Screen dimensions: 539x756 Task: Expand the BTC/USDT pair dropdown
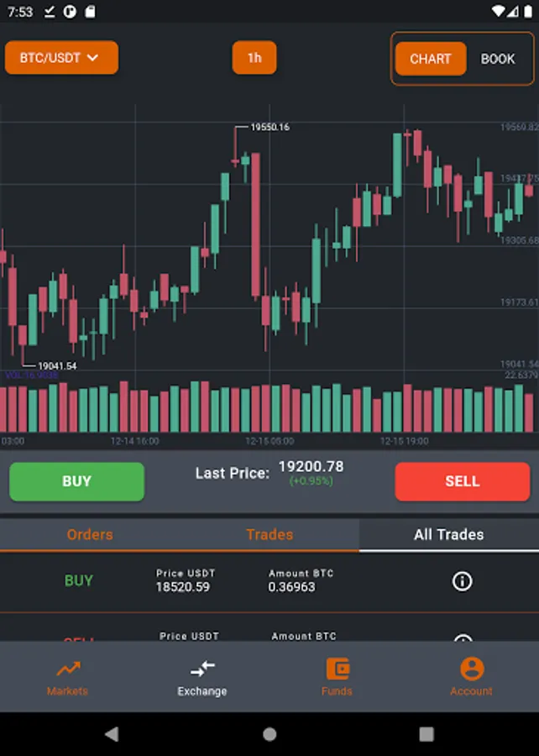(x=61, y=58)
